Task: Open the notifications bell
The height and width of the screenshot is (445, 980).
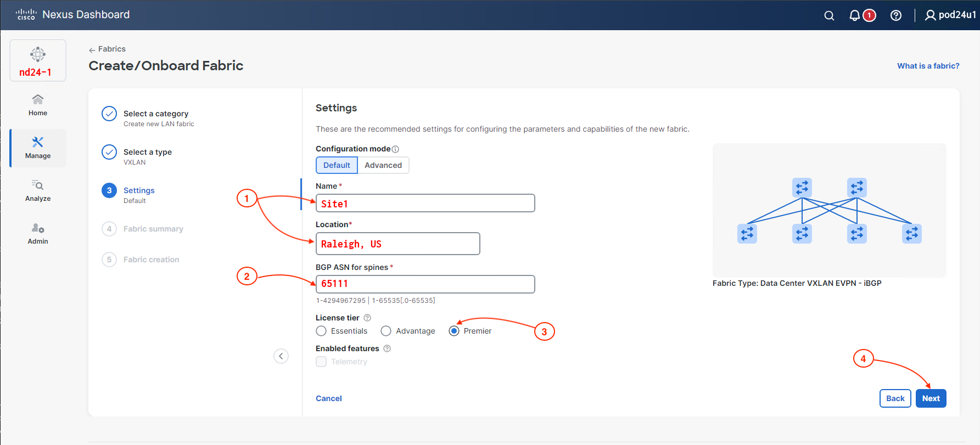Action: point(855,15)
